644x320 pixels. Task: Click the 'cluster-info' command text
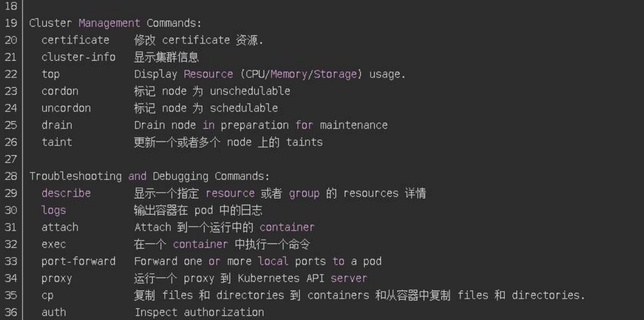[x=78, y=57]
